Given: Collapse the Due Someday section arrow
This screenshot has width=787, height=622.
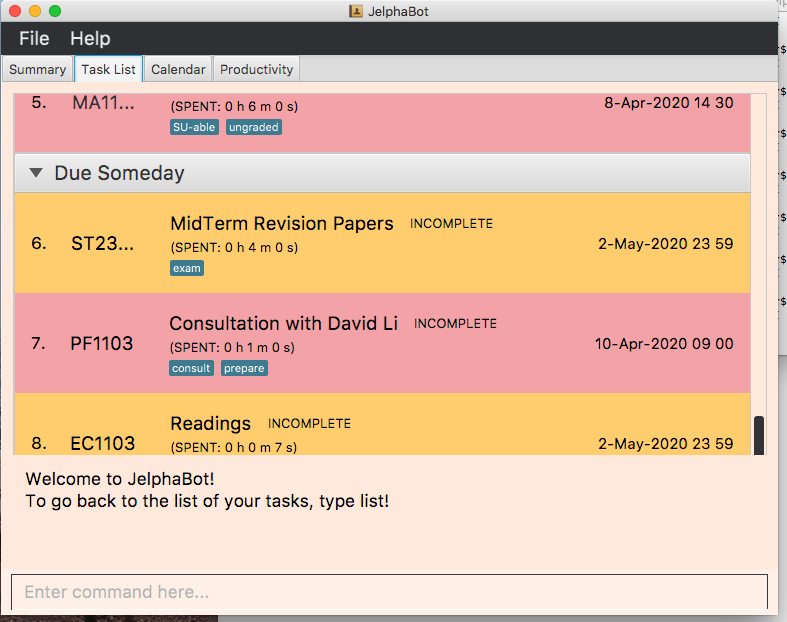Looking at the screenshot, I should pyautogui.click(x=36, y=173).
